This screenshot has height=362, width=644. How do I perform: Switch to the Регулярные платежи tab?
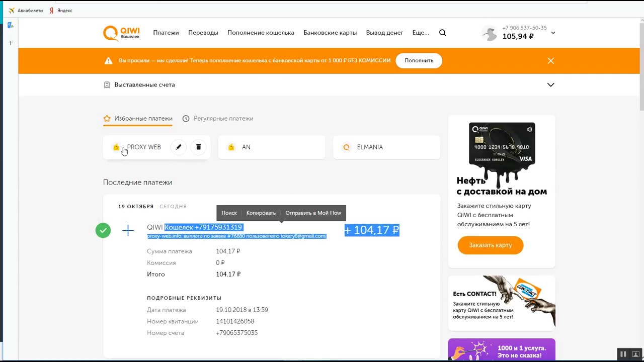point(218,119)
